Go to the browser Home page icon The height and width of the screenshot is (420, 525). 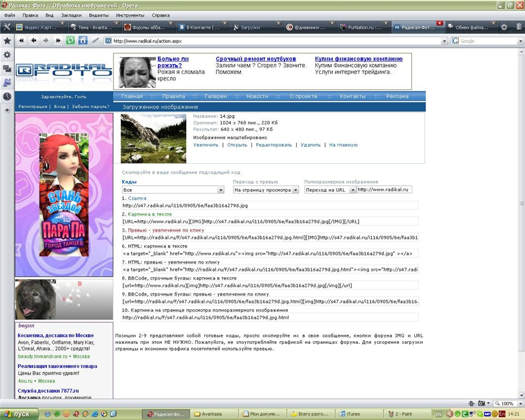83,40
